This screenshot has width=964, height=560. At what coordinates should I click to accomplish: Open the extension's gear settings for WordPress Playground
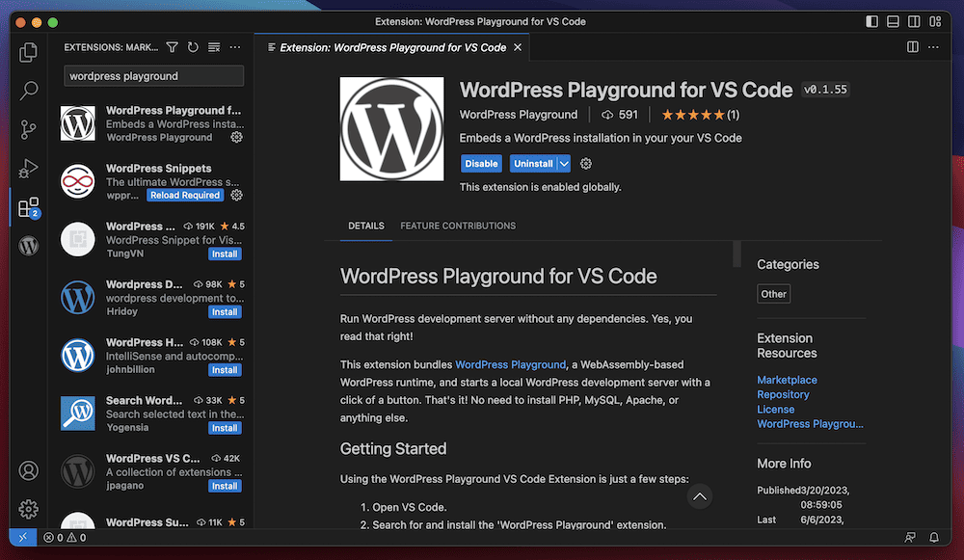585,163
